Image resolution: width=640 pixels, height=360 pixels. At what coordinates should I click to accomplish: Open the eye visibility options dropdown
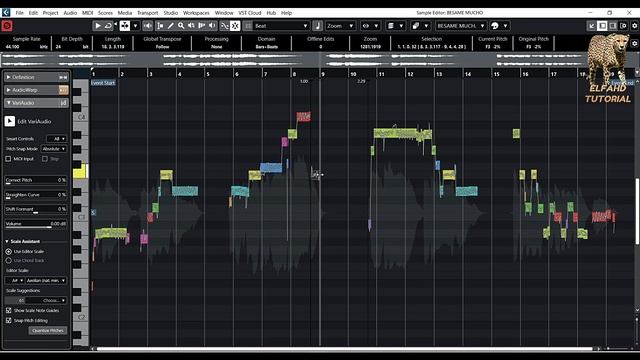coord(370,26)
